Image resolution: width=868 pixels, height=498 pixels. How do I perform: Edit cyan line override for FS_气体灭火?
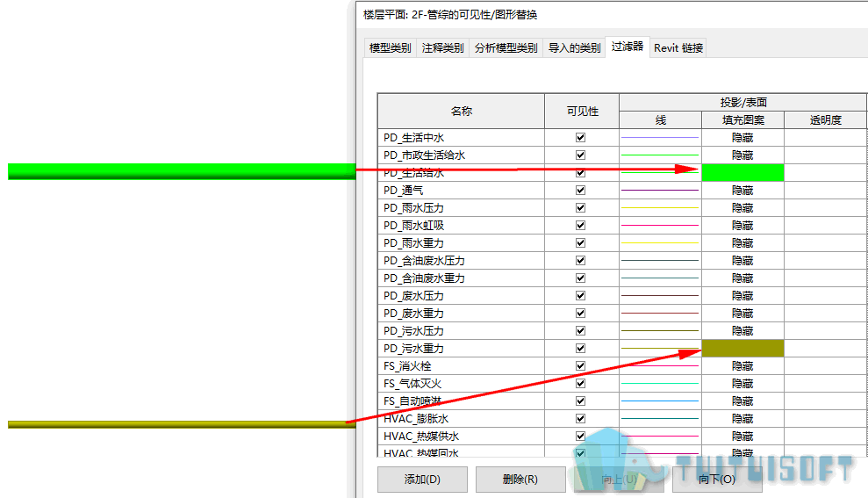coord(660,383)
